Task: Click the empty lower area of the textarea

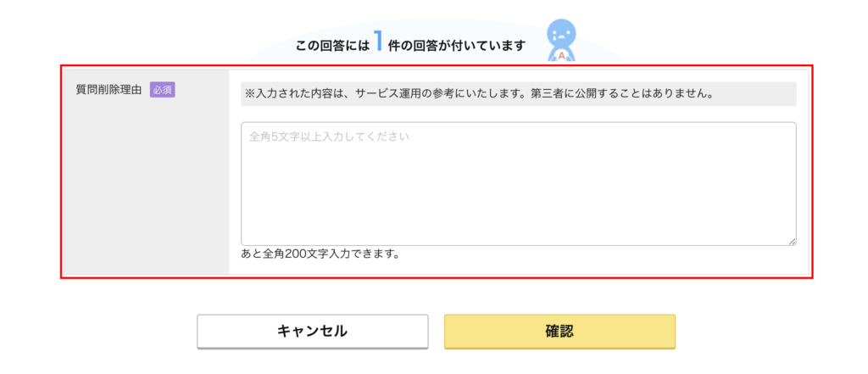Action: [519, 210]
